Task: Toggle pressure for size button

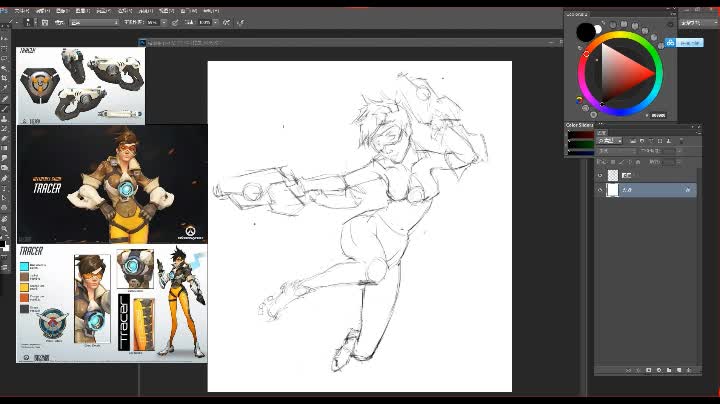Action: pos(240,22)
